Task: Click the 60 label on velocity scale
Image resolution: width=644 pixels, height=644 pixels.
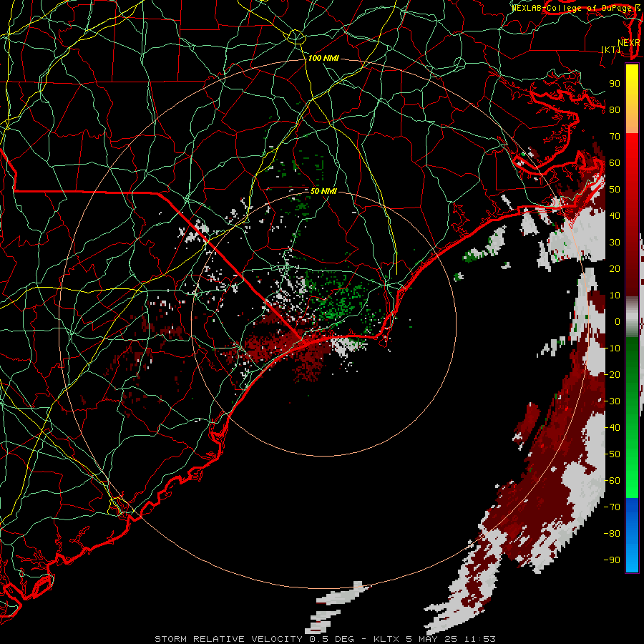Action: (615, 162)
